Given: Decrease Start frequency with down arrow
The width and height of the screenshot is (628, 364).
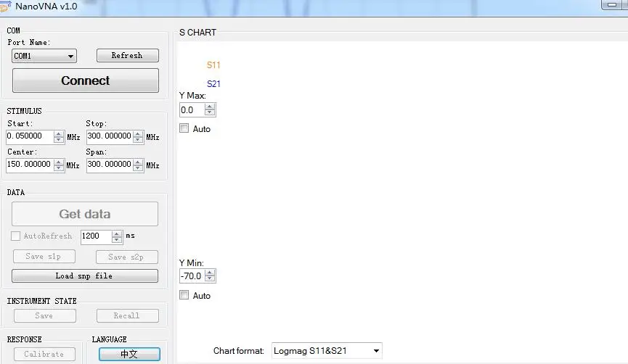Looking at the screenshot, I should (x=59, y=140).
